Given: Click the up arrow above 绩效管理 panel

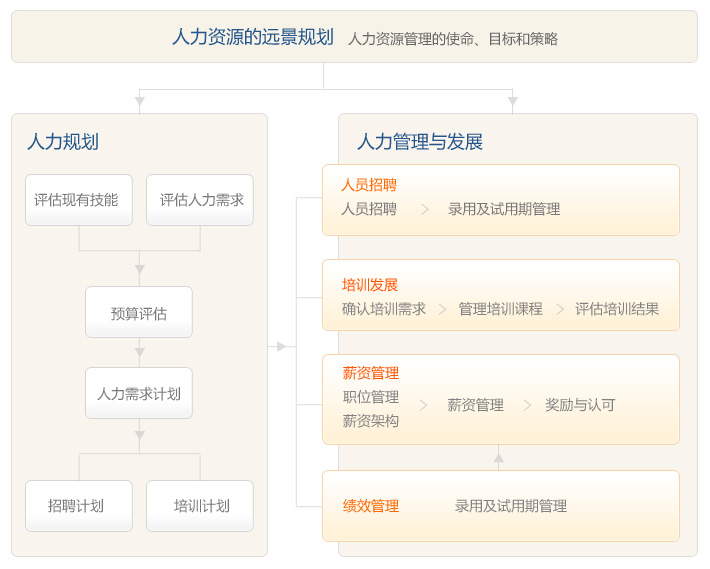Looking at the screenshot, I should point(499,458).
